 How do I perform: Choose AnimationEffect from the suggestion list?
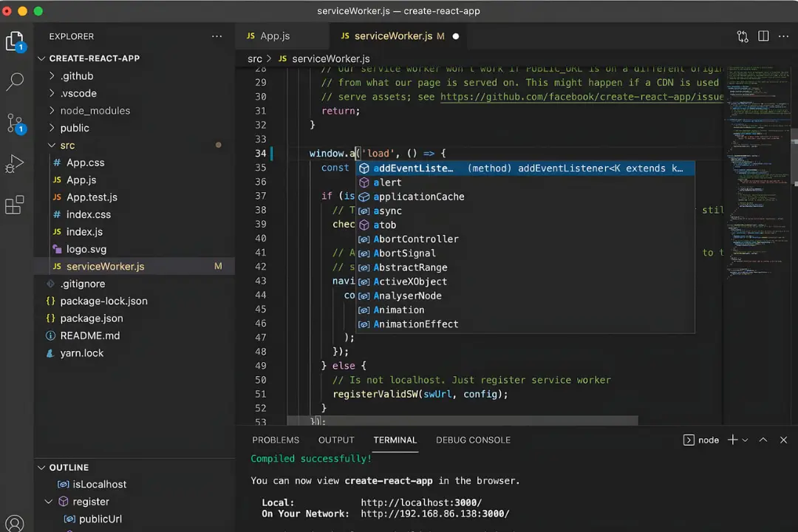tap(525, 324)
